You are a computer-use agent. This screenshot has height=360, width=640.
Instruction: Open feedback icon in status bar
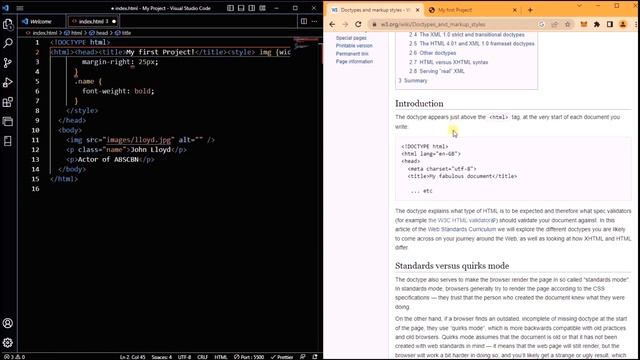point(302,357)
